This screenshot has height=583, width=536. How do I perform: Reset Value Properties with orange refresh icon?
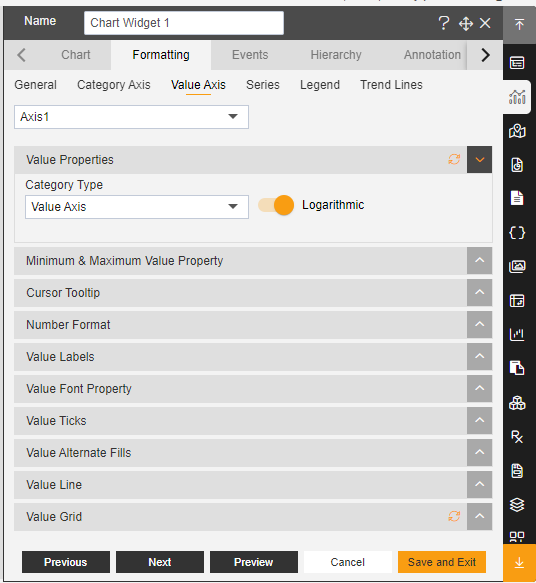(454, 160)
